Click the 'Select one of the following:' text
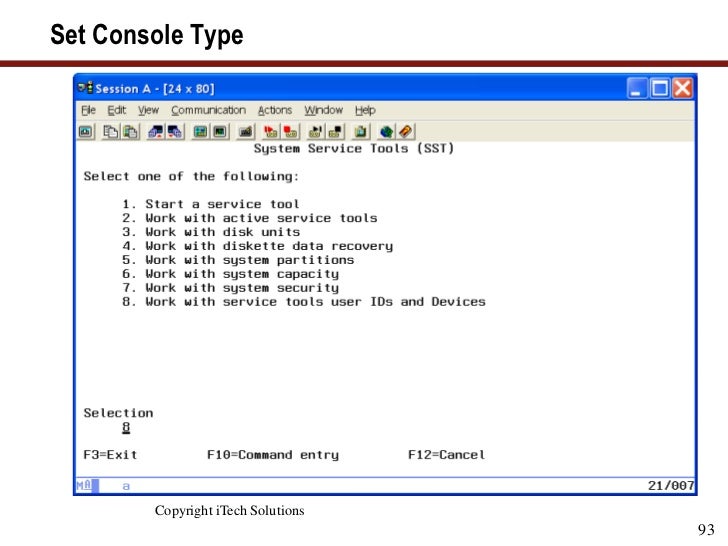This screenshot has height=546, width=728. point(191,176)
